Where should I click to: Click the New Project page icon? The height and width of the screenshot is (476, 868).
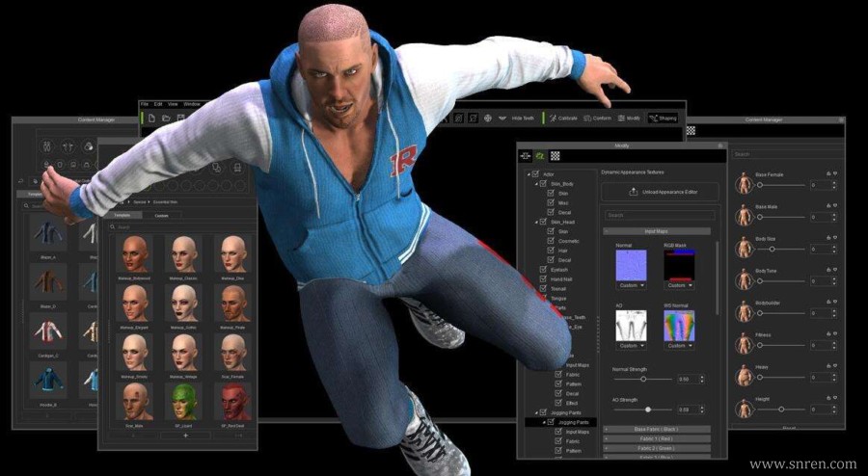tap(151, 118)
